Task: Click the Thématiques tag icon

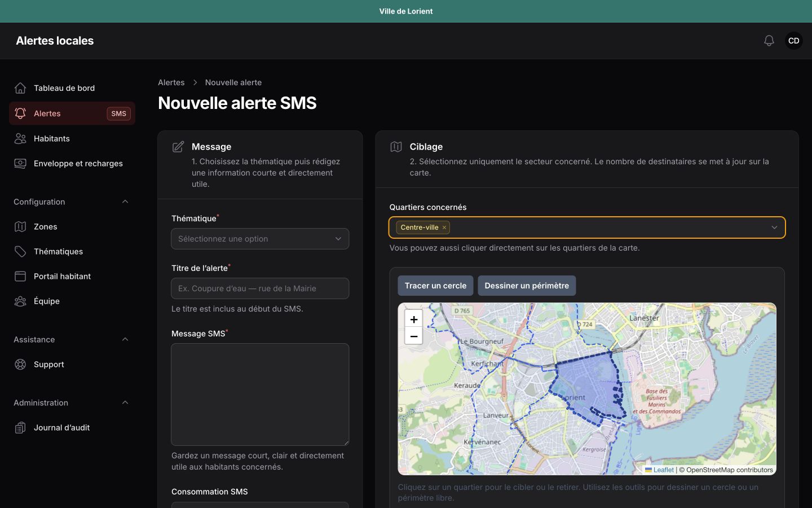Action: tap(20, 251)
